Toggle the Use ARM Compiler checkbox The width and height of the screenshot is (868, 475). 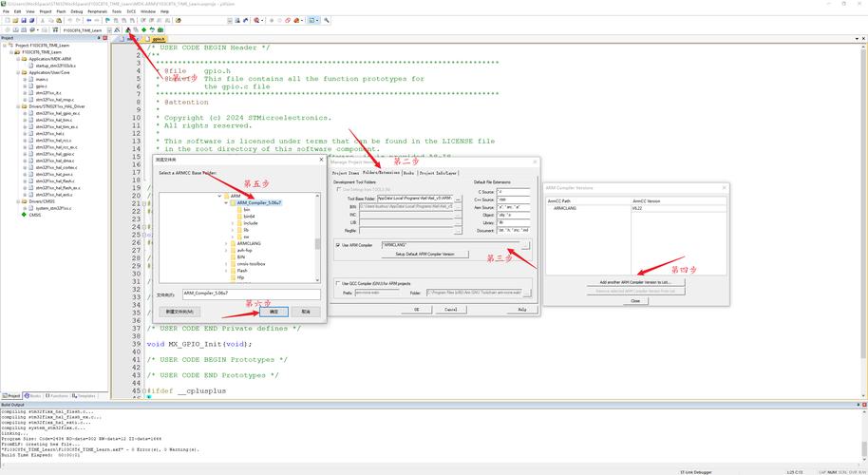pos(338,245)
